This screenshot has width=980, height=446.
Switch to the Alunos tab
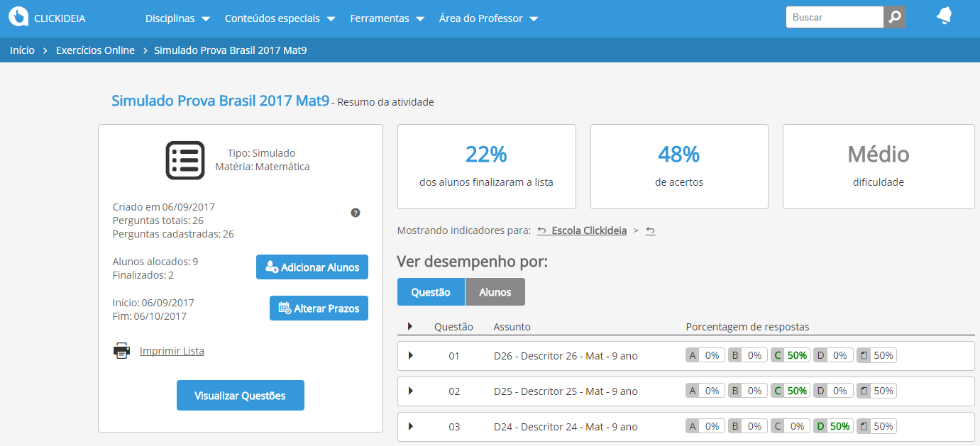coord(495,291)
